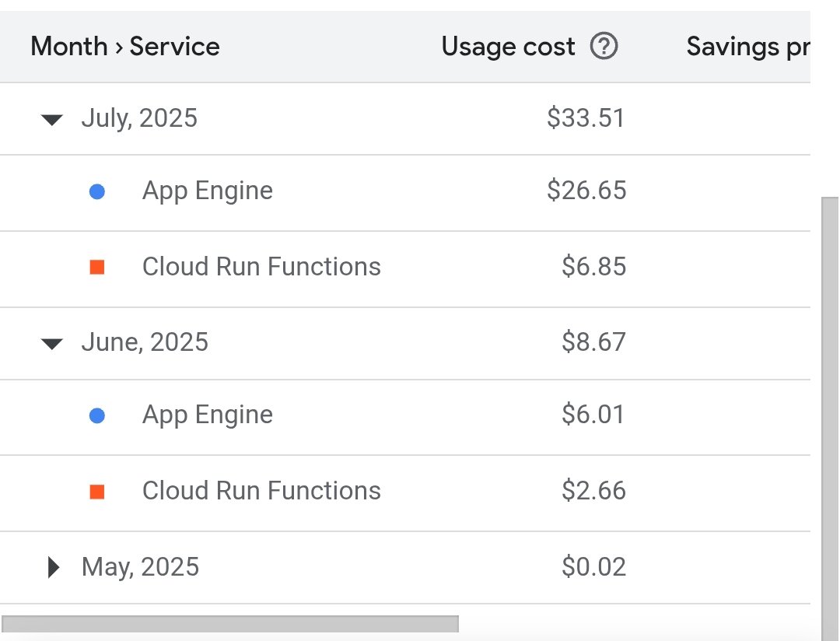Click the Month › Service column header

[x=124, y=46]
